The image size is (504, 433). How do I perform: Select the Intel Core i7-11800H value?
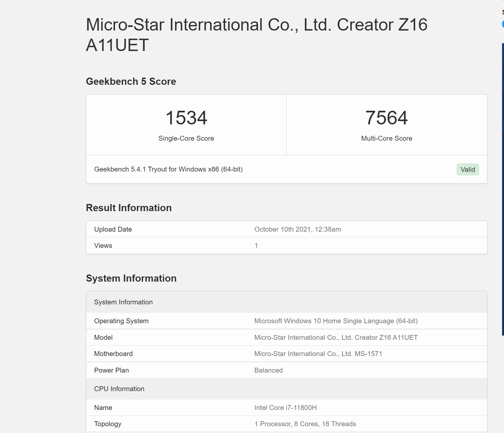pos(286,408)
